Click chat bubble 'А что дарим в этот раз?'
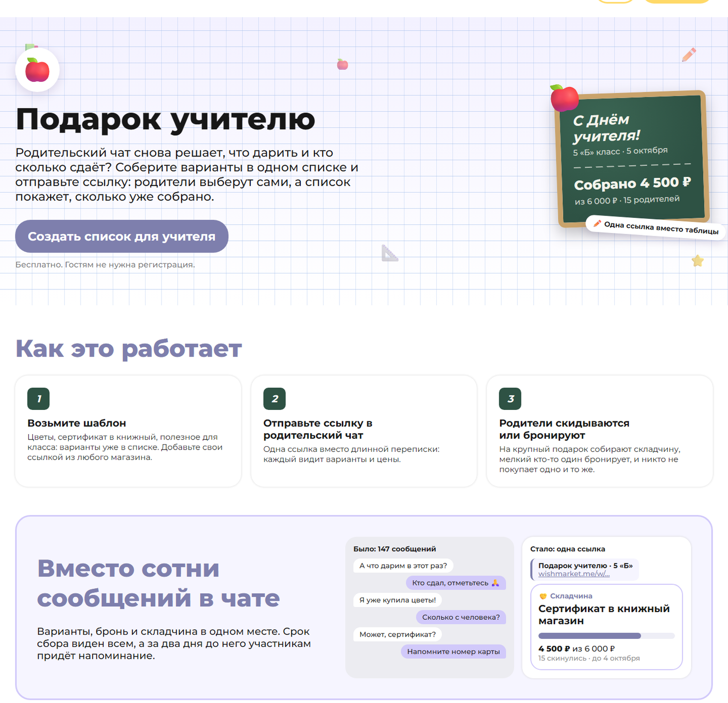This screenshot has width=728, height=703. (403, 566)
